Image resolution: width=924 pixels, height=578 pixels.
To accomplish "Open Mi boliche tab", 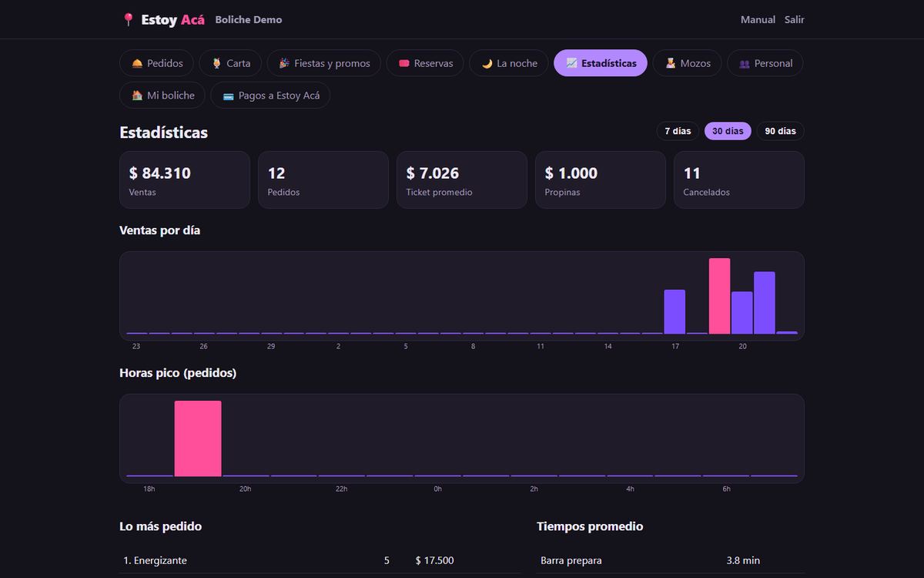I will (162, 96).
